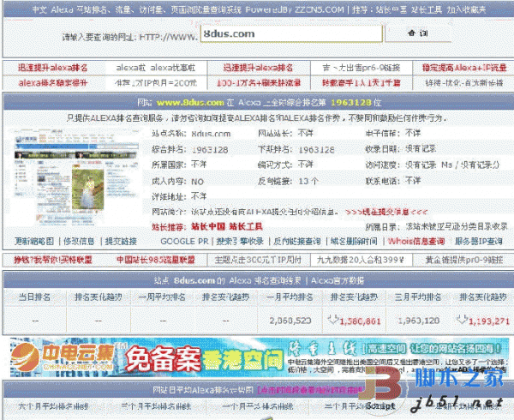Open 黄金链提供pr0-9链接 ad link
This screenshot has width=514, height=420.
coord(464,260)
